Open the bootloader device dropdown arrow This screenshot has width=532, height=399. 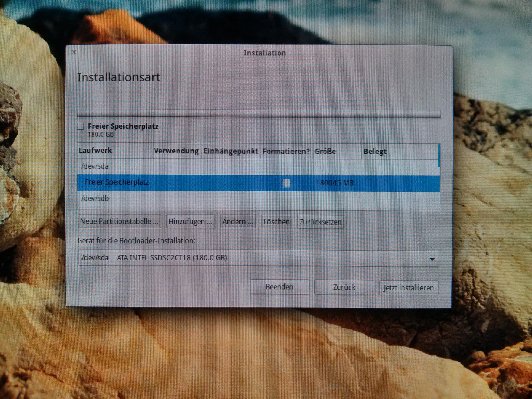(432, 259)
